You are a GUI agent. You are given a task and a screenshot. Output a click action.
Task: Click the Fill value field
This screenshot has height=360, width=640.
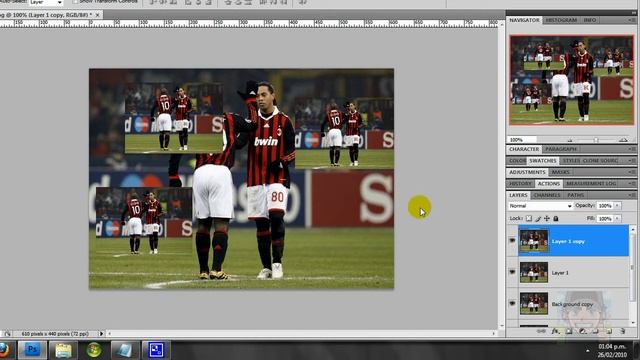605,219
